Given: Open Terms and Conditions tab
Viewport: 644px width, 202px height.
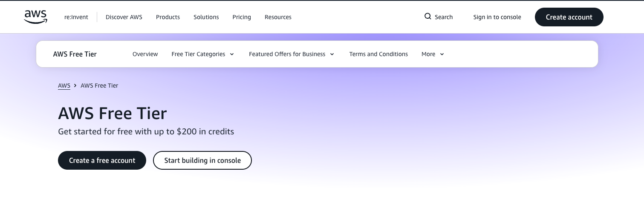Looking at the screenshot, I should 378,54.
